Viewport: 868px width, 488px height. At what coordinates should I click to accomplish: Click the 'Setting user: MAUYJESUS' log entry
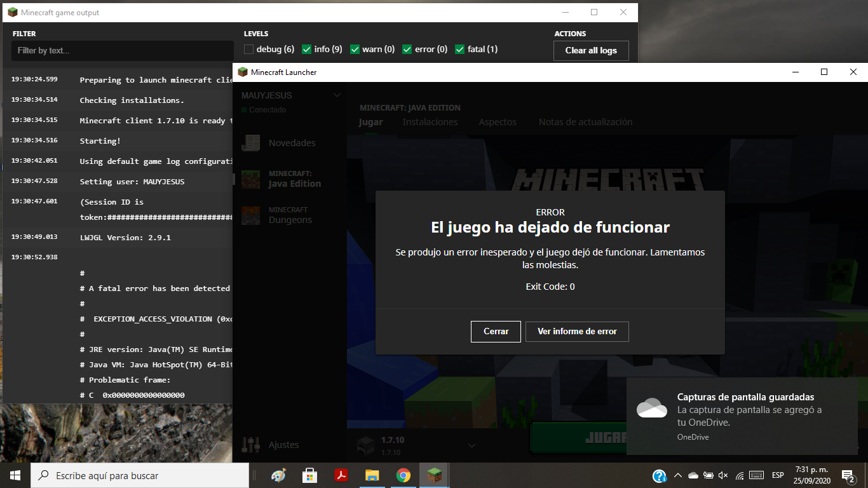[132, 182]
